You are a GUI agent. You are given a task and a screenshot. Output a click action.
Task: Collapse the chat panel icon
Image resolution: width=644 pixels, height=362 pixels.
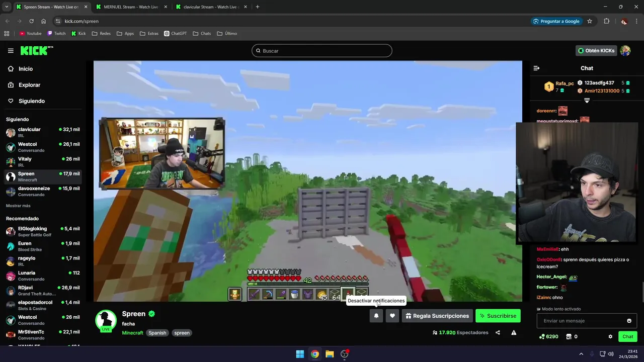[536, 68]
